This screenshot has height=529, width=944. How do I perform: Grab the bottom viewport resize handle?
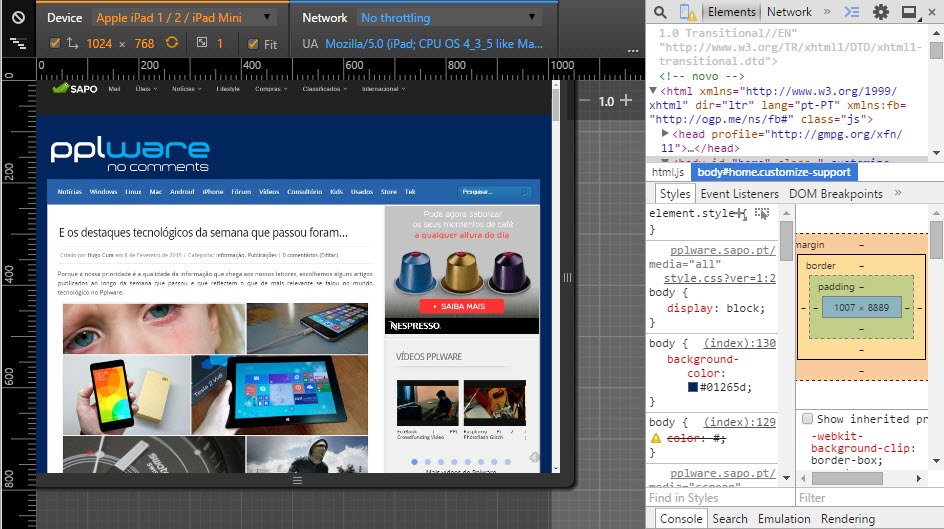click(297, 480)
